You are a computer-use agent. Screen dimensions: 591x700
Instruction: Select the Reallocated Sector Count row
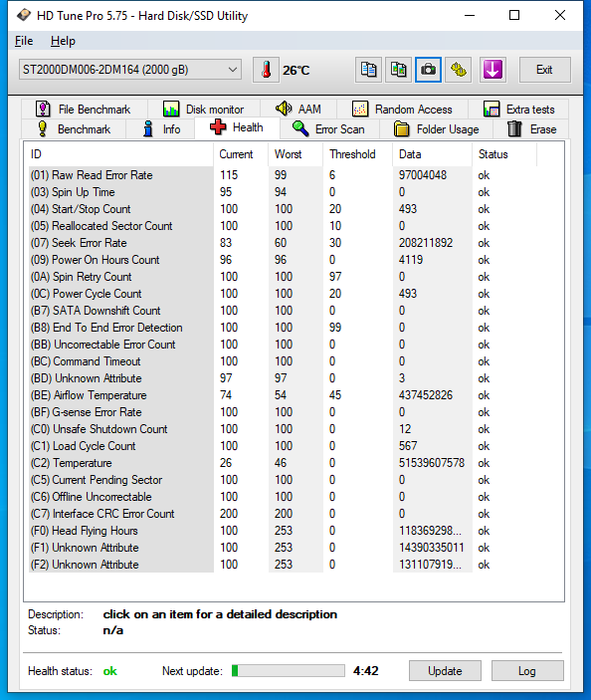click(x=283, y=226)
